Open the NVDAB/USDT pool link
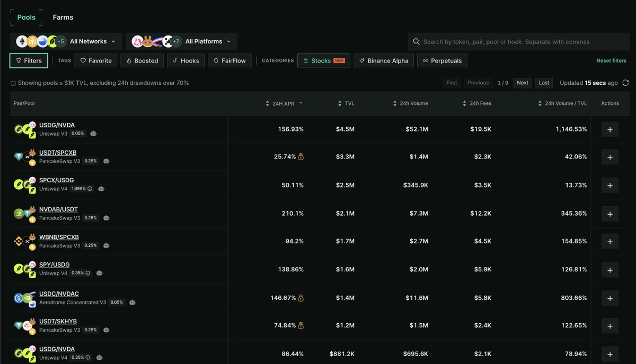 (x=58, y=210)
